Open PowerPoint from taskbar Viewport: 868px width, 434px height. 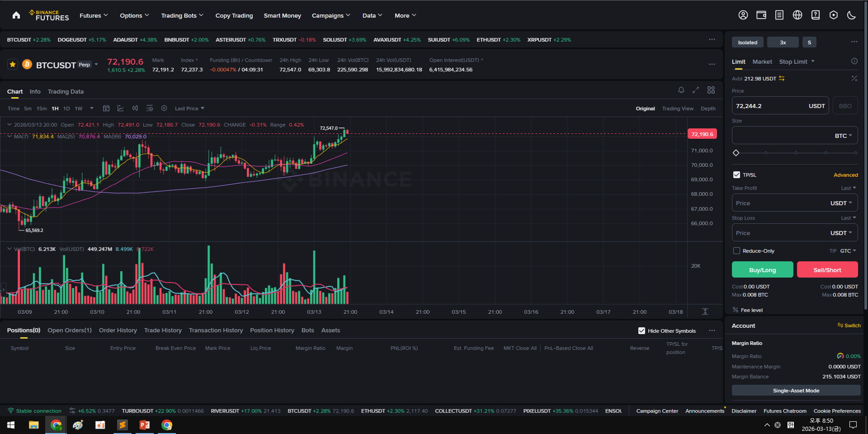145,425
